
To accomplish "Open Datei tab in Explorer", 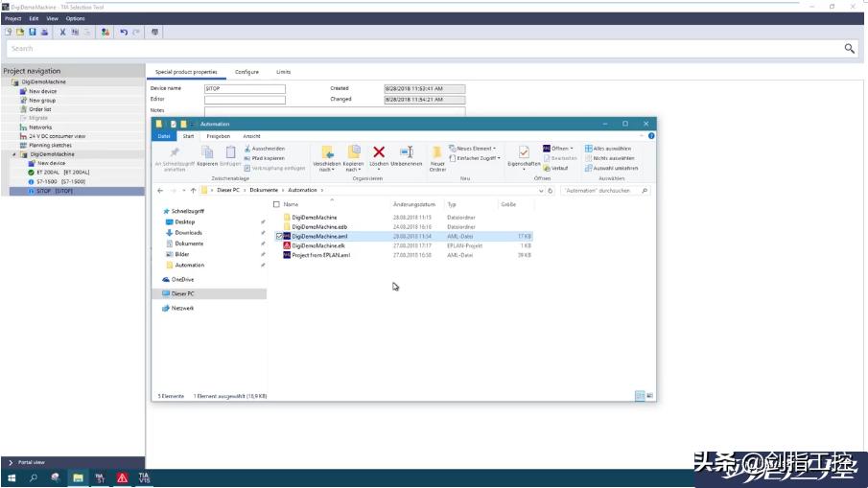I will click(x=164, y=136).
